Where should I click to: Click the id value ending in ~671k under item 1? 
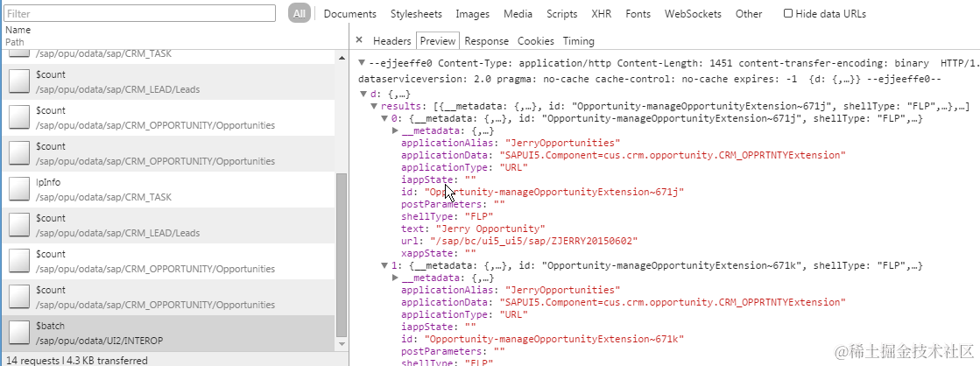pos(554,339)
